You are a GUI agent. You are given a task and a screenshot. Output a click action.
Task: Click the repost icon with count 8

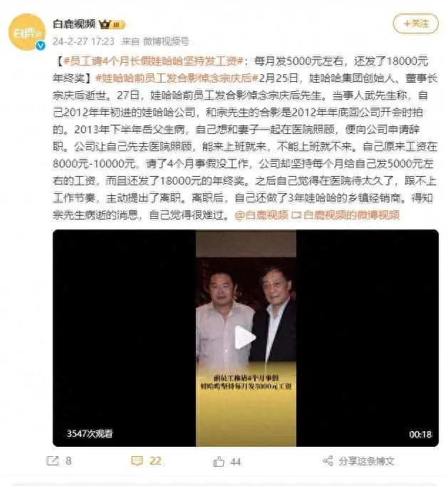click(53, 460)
